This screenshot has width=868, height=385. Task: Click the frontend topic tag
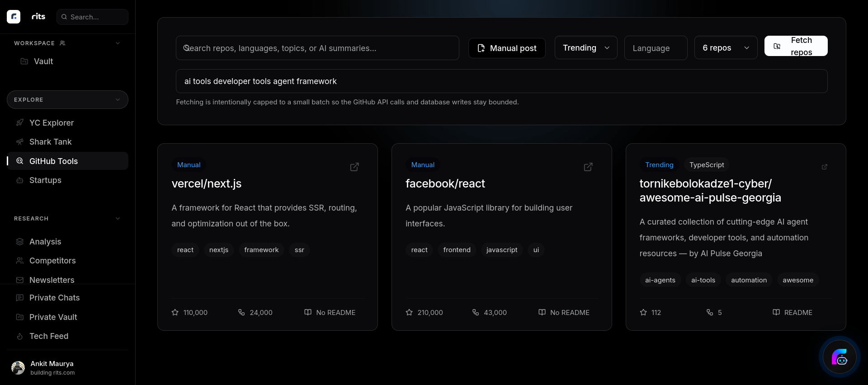click(x=457, y=250)
